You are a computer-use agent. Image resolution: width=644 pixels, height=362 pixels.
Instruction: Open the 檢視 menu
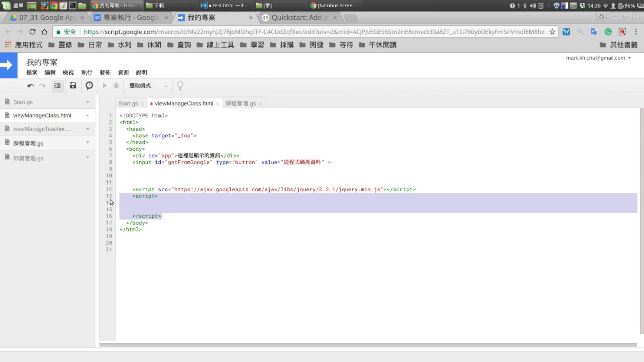[x=68, y=73]
